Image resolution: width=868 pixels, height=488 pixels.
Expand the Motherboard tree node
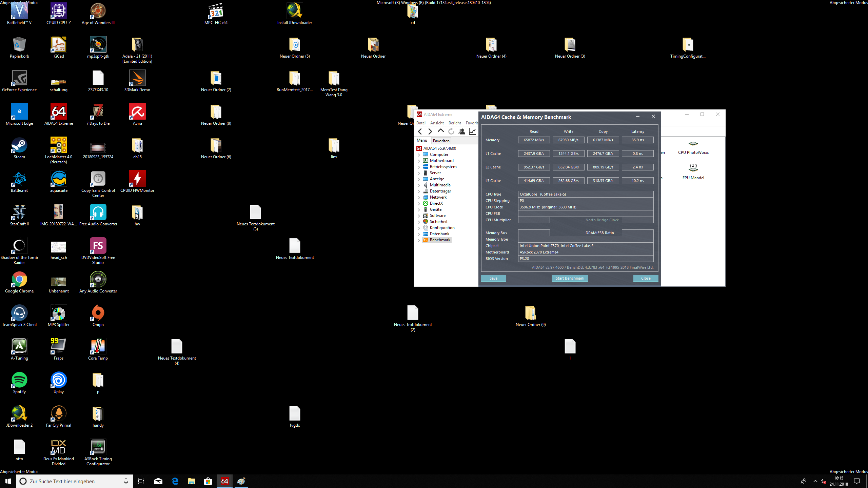click(419, 161)
